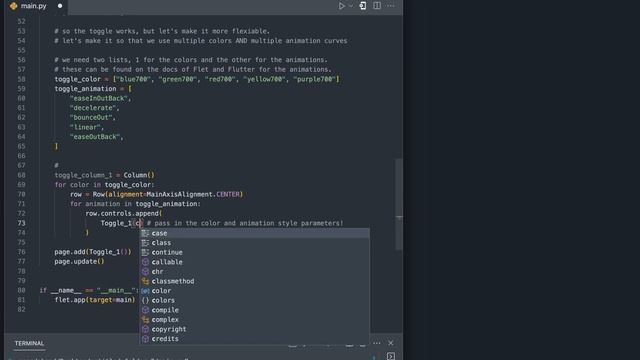Close the terminal panel
The image size is (640, 360).
[391, 343]
